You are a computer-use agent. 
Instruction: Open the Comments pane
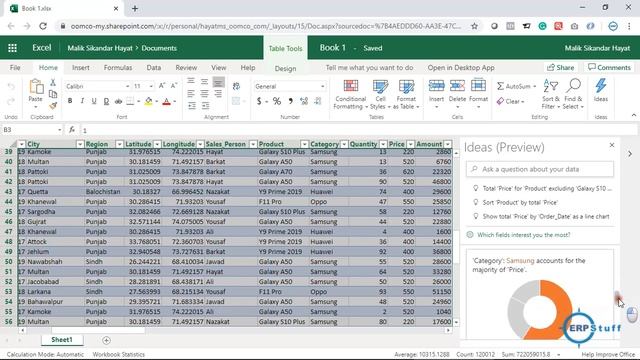(x=609, y=68)
